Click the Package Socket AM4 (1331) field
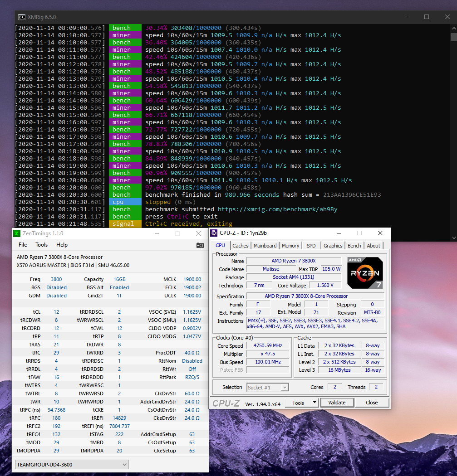Viewport: 457px width, 476px height. click(294, 277)
